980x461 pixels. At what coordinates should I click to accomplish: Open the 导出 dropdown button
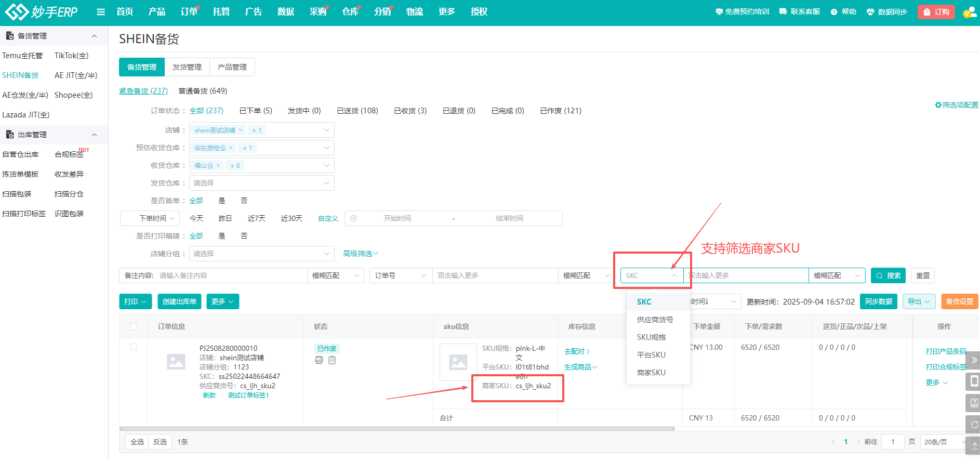[919, 301]
